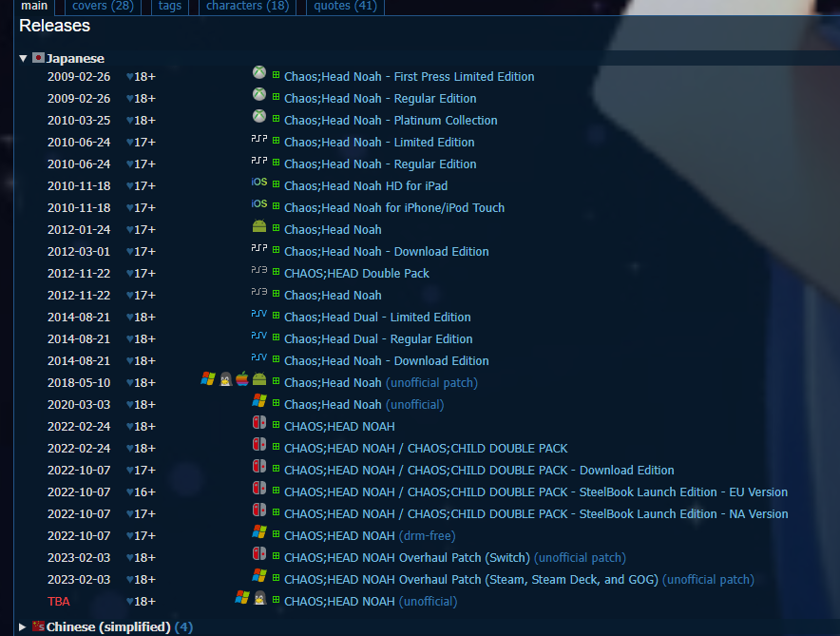The image size is (840, 636).
Task: Click Linux penguin icon on 2018-05-10 row
Action: 225,379
